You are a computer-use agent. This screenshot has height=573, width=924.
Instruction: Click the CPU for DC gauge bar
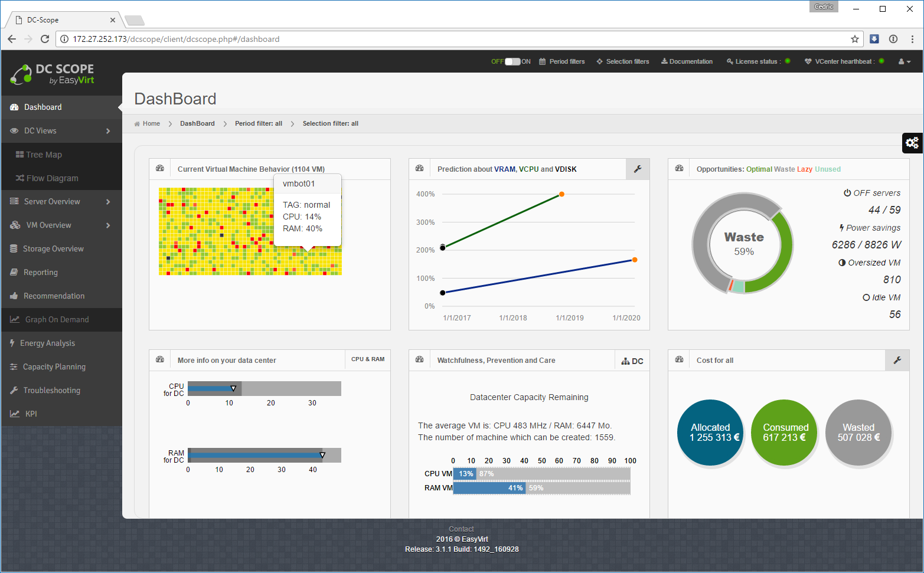tap(264, 388)
